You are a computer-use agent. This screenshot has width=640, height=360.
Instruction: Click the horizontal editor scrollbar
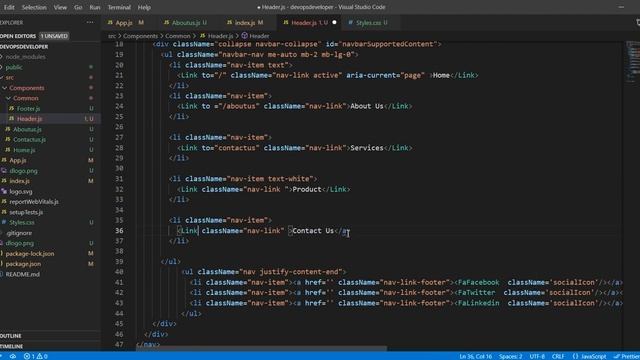point(261,349)
